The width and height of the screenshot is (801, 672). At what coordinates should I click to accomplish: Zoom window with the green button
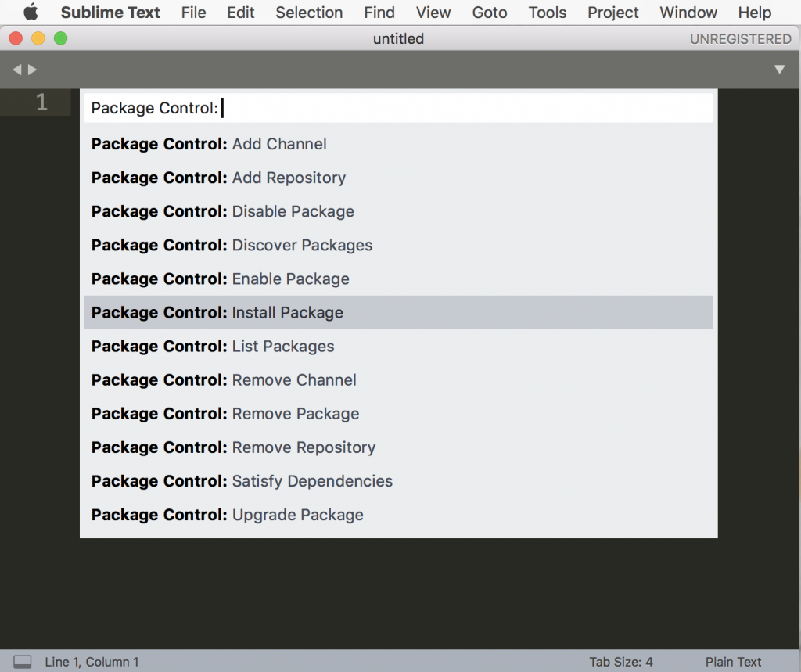(61, 38)
